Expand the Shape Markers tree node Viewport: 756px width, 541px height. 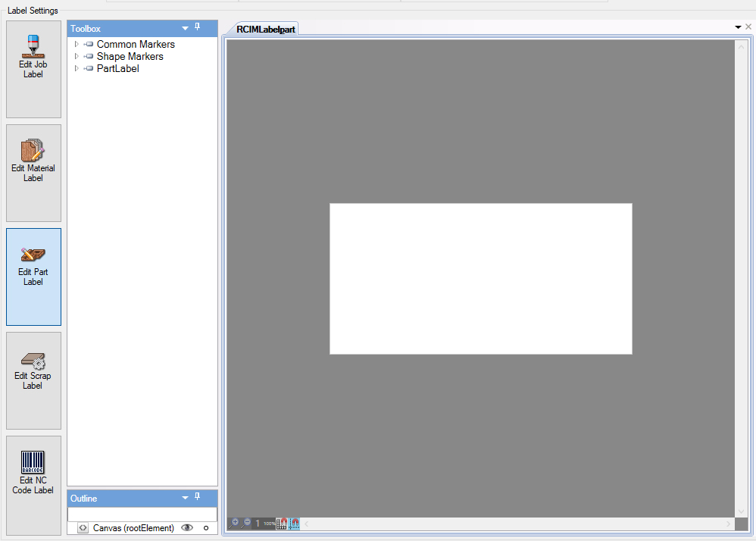(x=77, y=57)
